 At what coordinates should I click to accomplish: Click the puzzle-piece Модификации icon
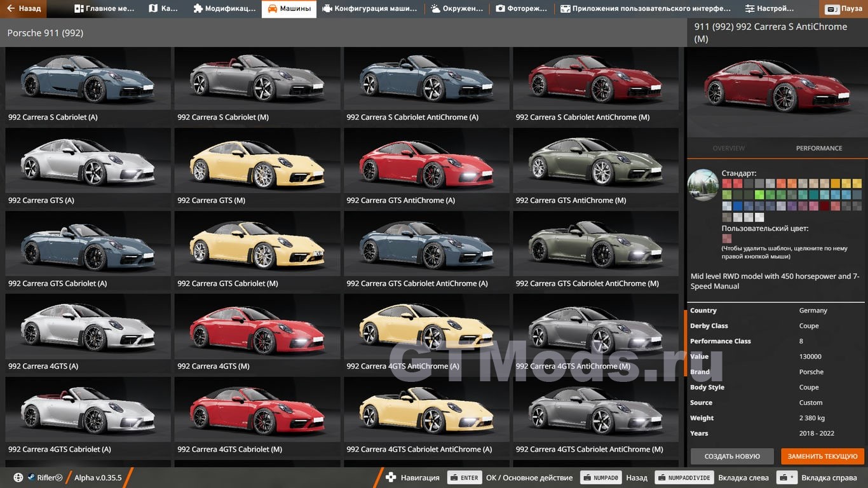(x=198, y=9)
